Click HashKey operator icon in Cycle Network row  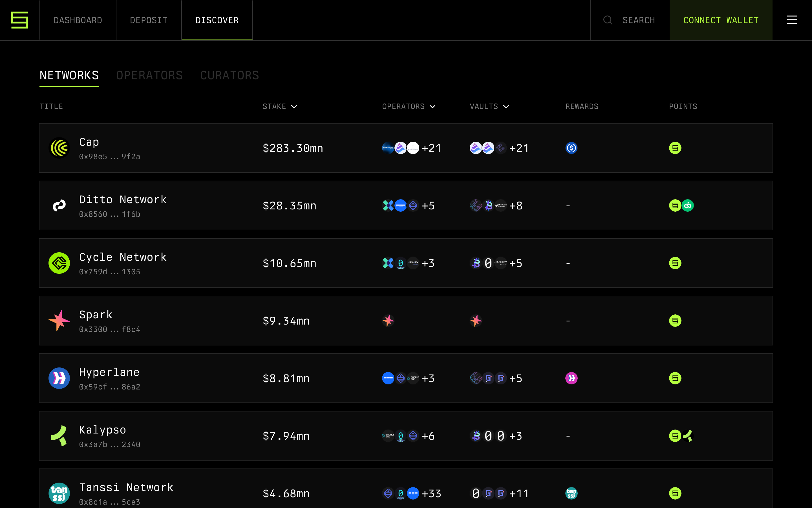[x=413, y=263]
